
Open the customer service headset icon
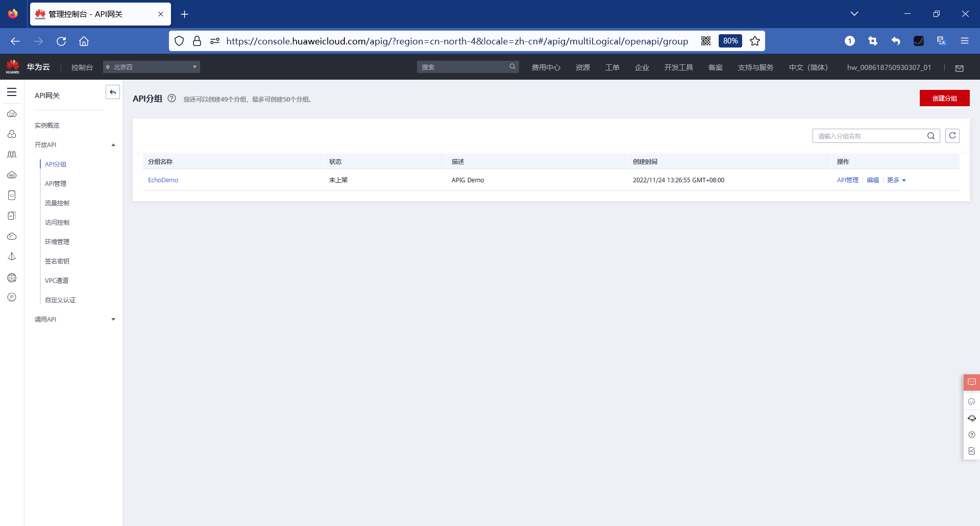point(972,418)
